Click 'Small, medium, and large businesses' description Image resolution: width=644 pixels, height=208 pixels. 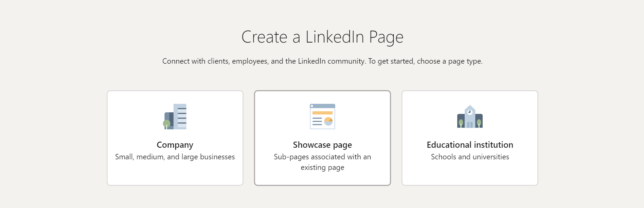(175, 157)
